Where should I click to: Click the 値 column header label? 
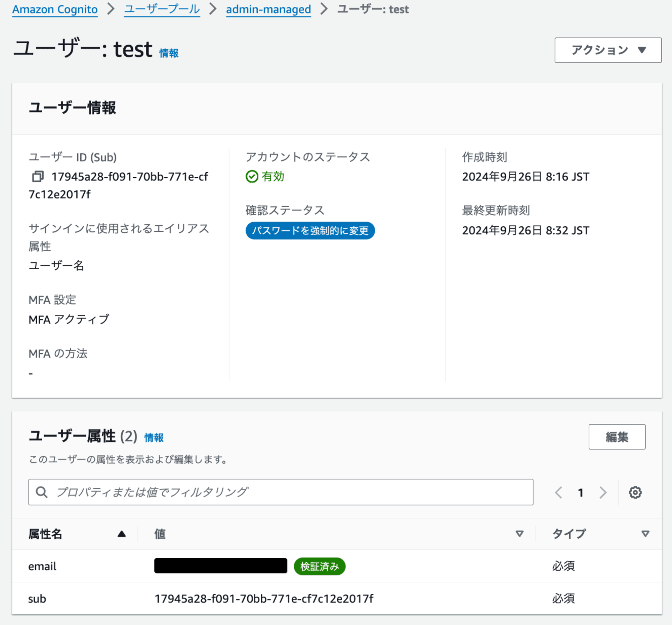[x=160, y=534]
